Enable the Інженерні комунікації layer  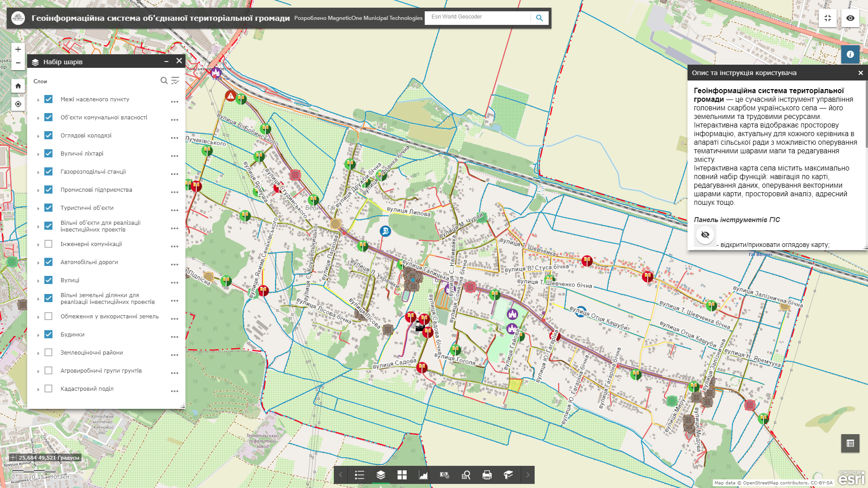click(48, 244)
